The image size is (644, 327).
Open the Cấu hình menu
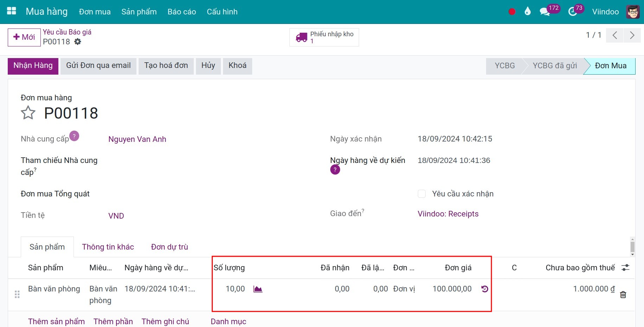coord(222,12)
